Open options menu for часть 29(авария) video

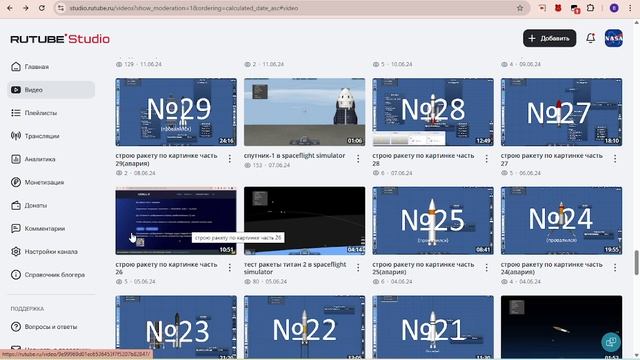click(x=230, y=159)
